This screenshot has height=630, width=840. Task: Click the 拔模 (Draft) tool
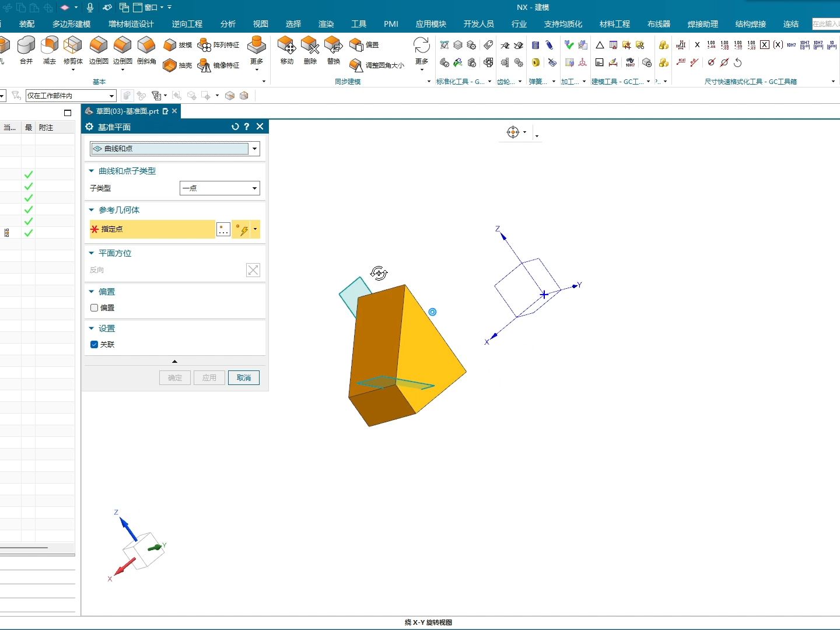178,45
